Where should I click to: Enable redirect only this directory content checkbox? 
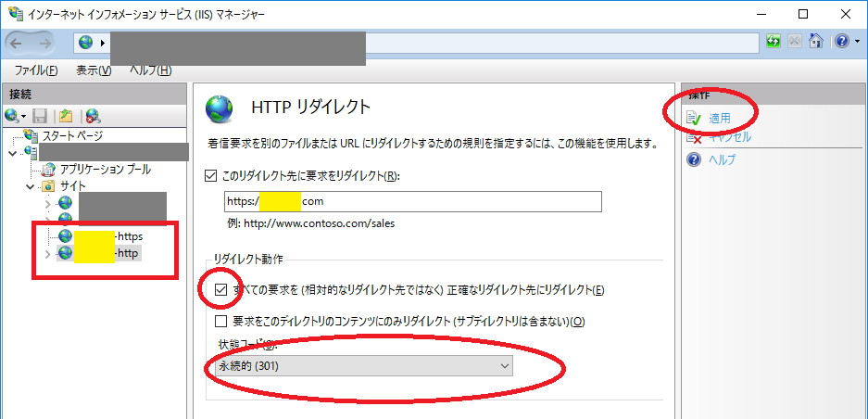click(220, 322)
